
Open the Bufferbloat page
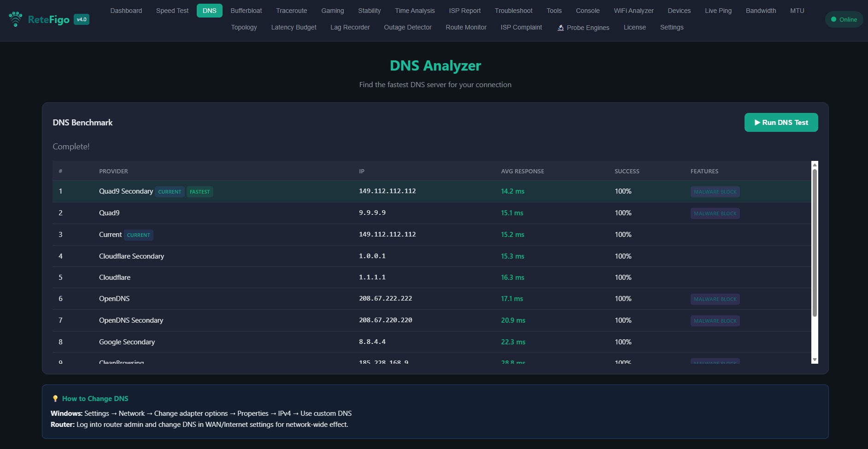(246, 11)
